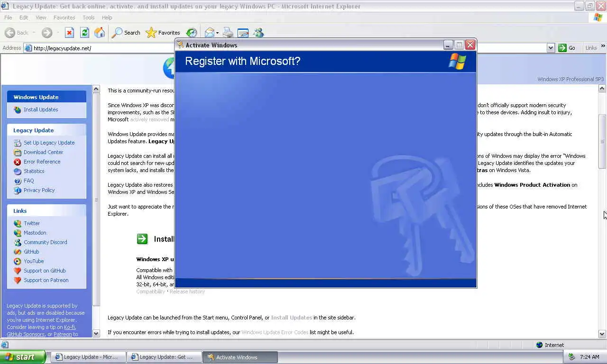Switch to the Activate Windows taskbar button

(x=240, y=357)
